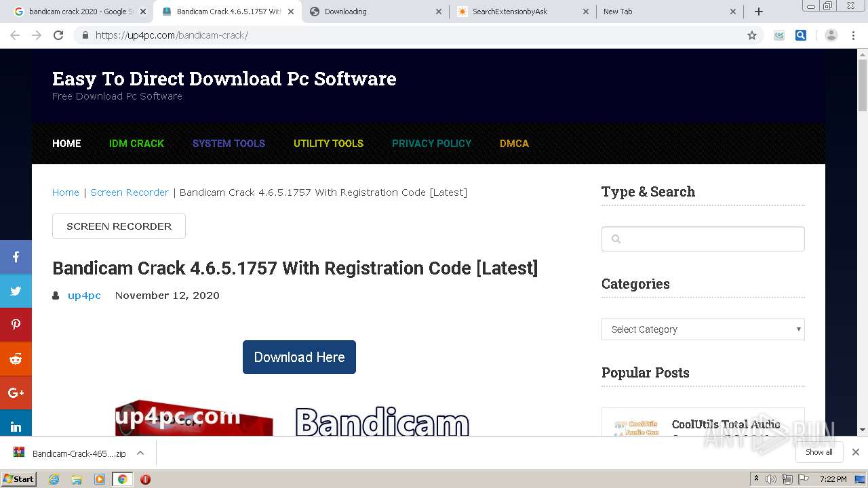
Task: Share page via LinkedIn sidebar icon
Action: pos(16,426)
